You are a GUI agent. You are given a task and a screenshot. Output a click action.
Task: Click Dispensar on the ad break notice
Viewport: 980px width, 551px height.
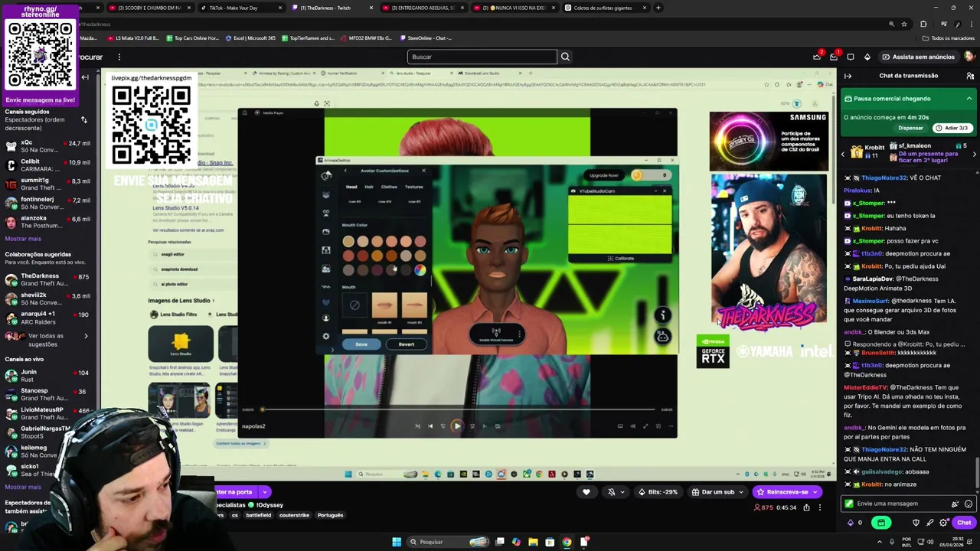tap(910, 128)
